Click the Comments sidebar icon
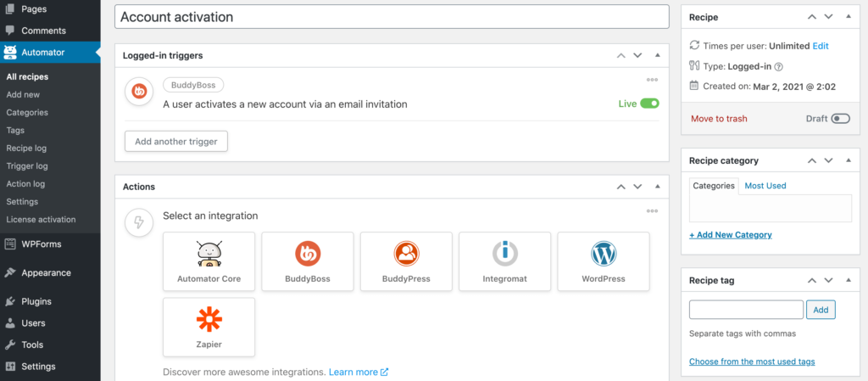 pyautogui.click(x=10, y=31)
